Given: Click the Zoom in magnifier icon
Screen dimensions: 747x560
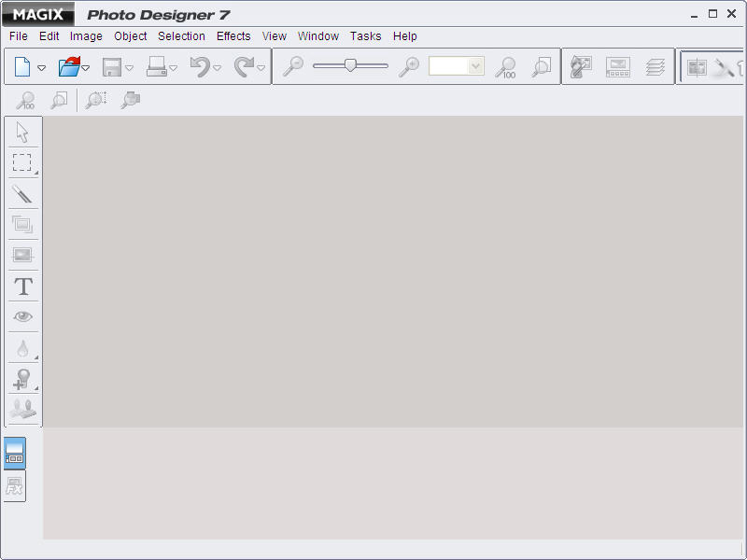Looking at the screenshot, I should [x=409, y=66].
